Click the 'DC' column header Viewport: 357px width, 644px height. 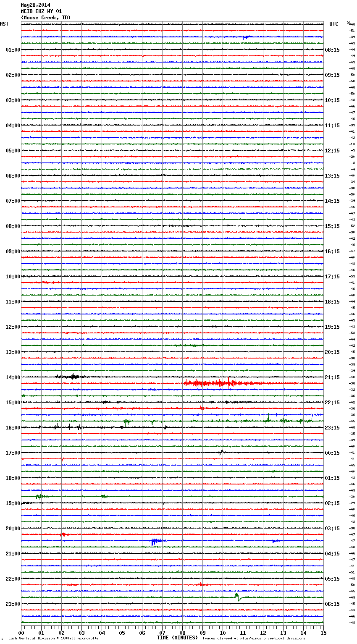tap(349, 22)
